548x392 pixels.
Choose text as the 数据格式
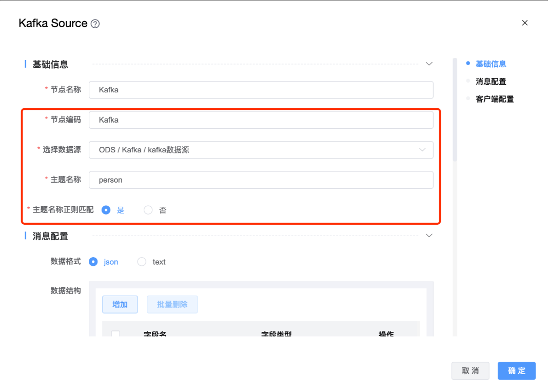click(142, 262)
